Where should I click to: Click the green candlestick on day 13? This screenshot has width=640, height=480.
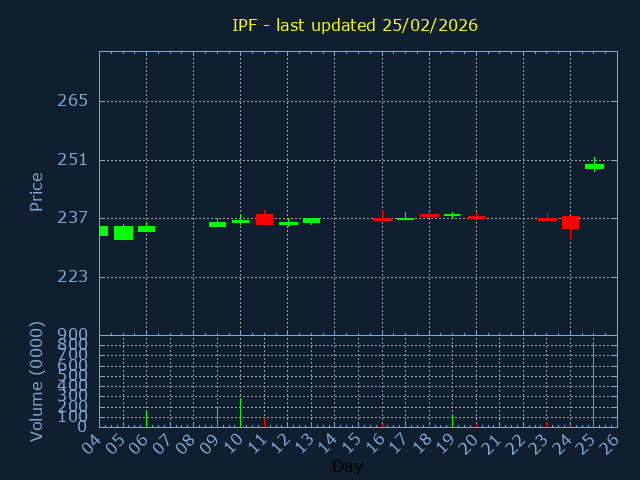pos(311,220)
